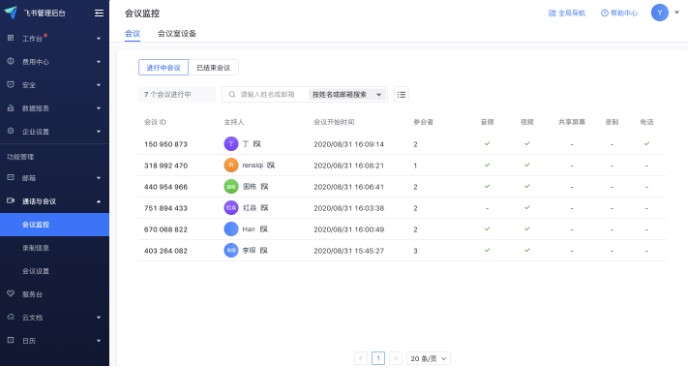Click the 费用中心 sidebar icon
Image resolution: width=696 pixels, height=372 pixels.
[11, 61]
